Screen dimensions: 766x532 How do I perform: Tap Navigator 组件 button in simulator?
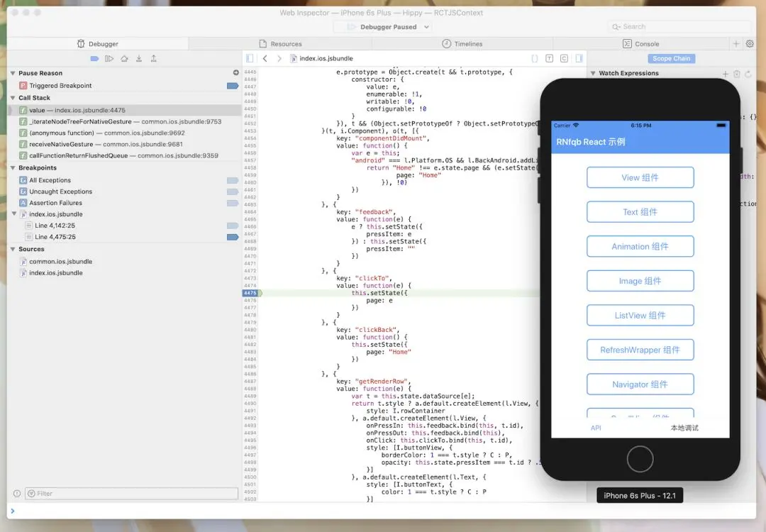coord(640,384)
